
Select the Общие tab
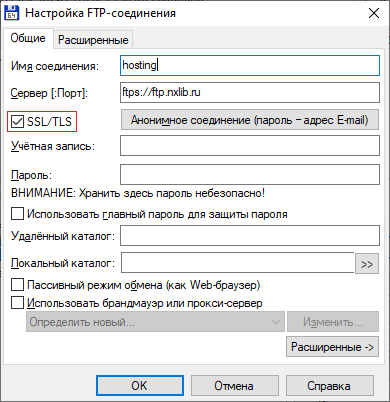click(x=28, y=38)
